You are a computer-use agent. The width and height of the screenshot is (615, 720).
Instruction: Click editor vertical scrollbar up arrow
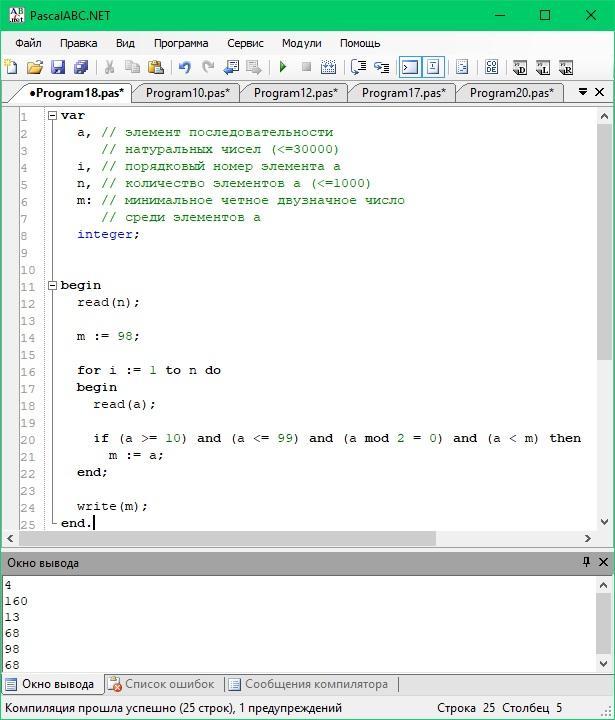tap(604, 117)
